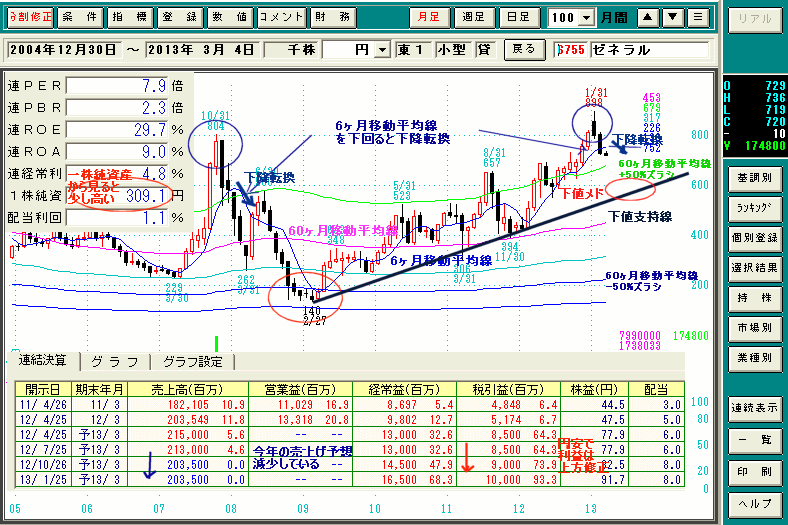Click the 売上高(百万) column header
788x525 pixels.
pyautogui.click(x=188, y=389)
